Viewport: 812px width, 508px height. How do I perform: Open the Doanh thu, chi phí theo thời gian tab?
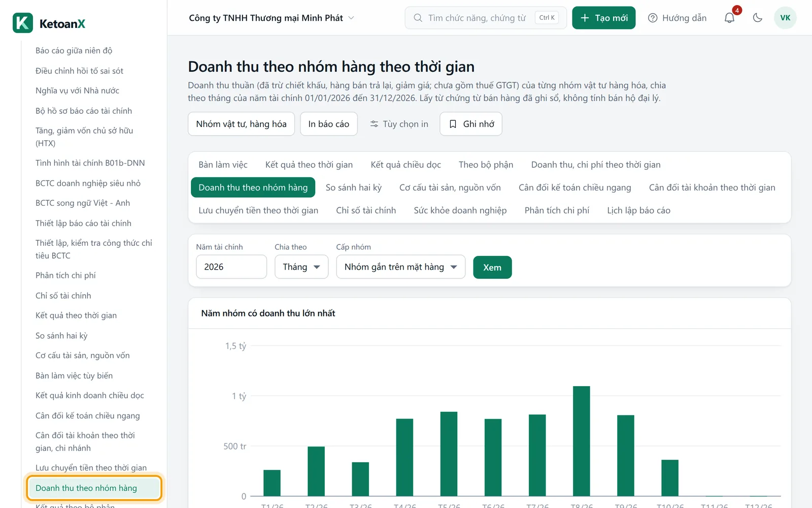pos(596,165)
